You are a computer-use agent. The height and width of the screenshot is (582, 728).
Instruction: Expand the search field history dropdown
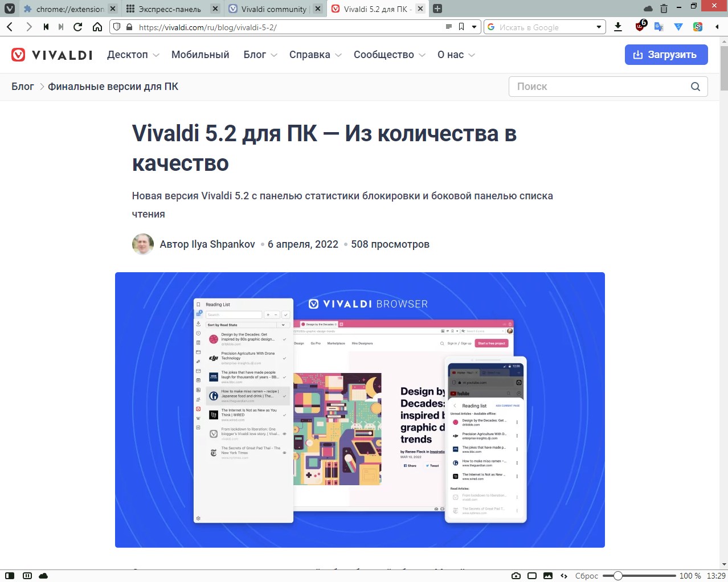pos(599,27)
